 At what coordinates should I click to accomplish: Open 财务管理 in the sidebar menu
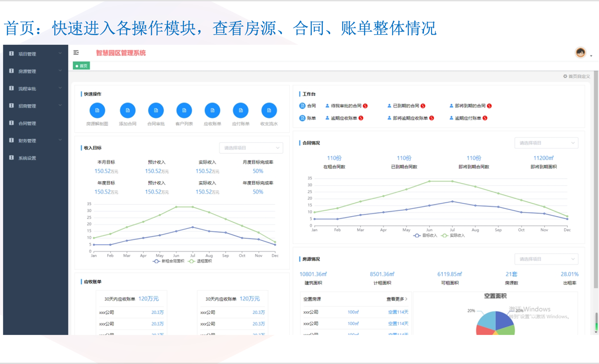pos(36,140)
